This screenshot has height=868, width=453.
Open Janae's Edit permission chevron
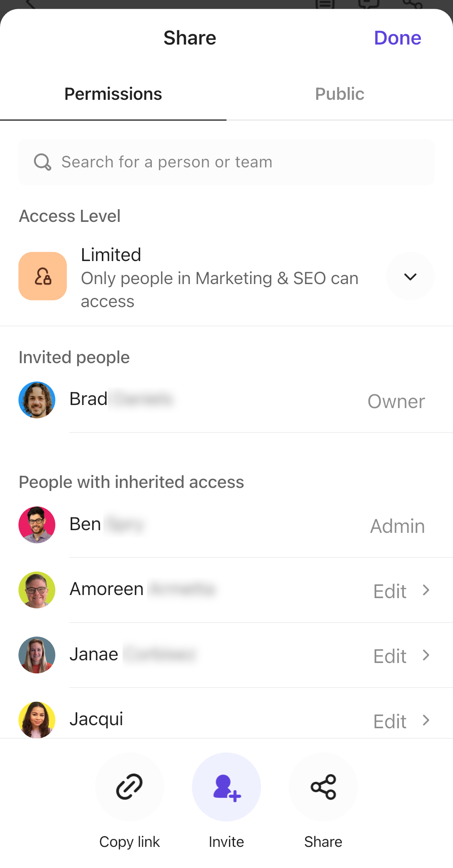[x=426, y=655]
